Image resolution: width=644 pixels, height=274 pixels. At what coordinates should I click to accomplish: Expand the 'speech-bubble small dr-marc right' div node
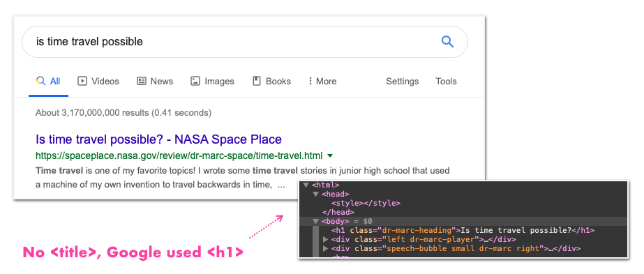click(x=326, y=248)
